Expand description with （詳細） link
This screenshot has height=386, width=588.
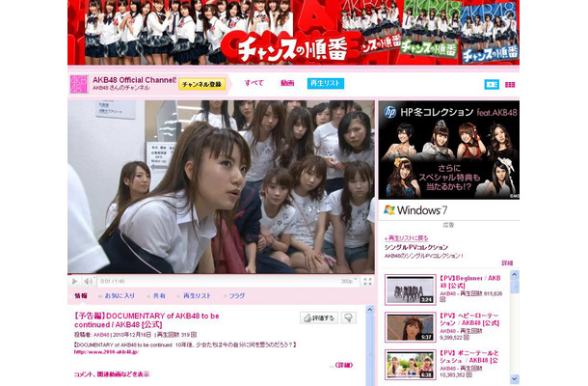pos(344,365)
